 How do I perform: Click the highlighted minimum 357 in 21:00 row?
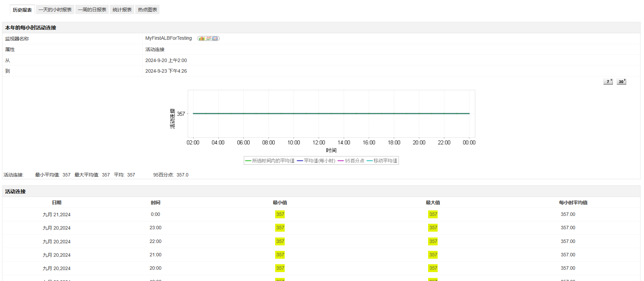(x=280, y=255)
